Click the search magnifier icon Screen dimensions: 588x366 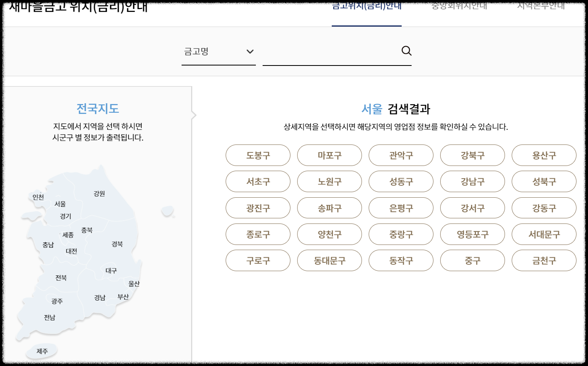(x=406, y=51)
